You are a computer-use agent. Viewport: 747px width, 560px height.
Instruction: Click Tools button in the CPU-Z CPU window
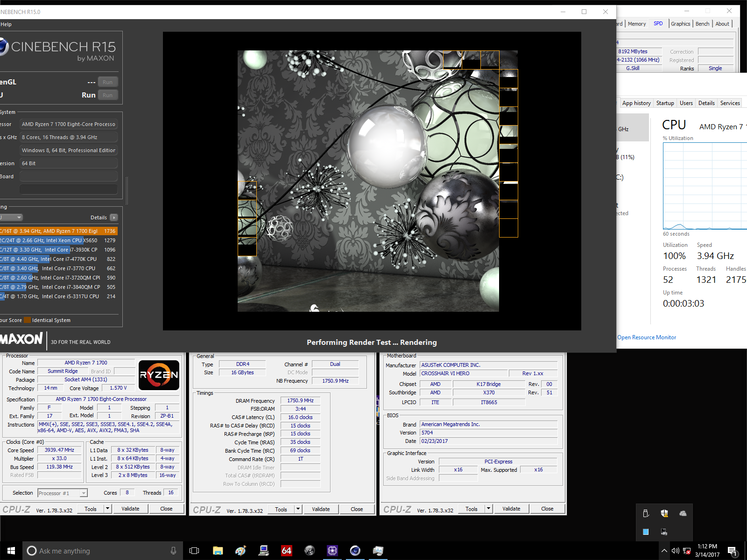click(x=91, y=509)
